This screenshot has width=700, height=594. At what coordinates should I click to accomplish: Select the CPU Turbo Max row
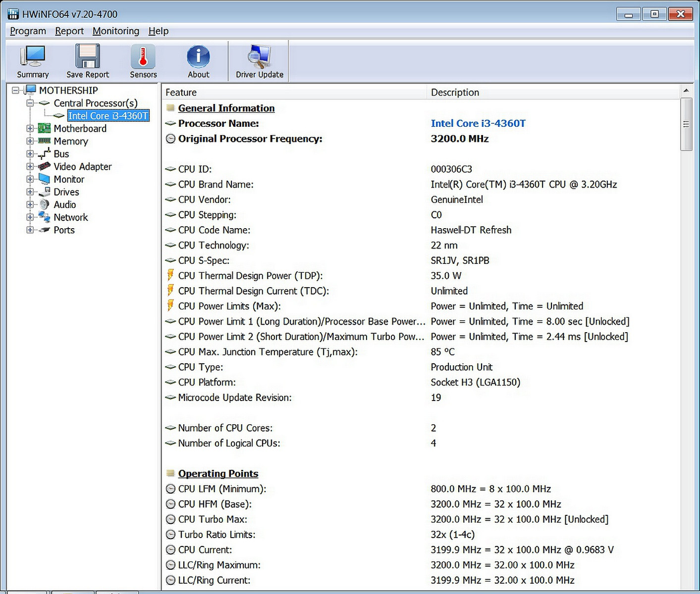coord(421,519)
